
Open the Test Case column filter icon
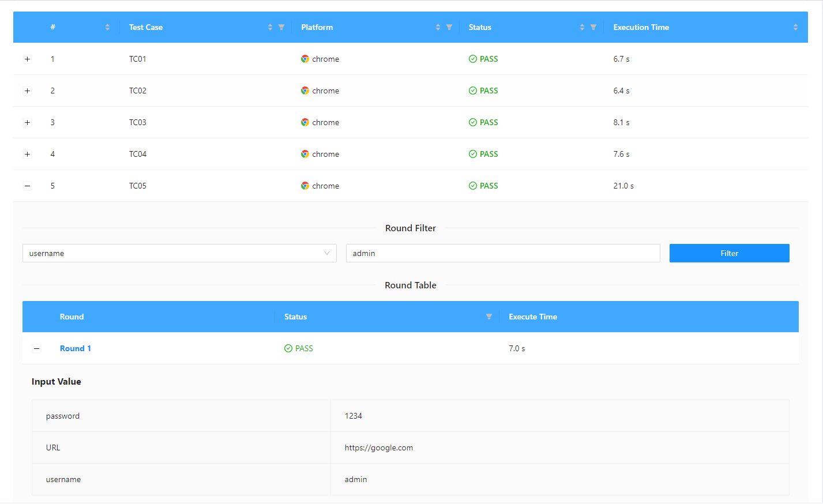(281, 27)
